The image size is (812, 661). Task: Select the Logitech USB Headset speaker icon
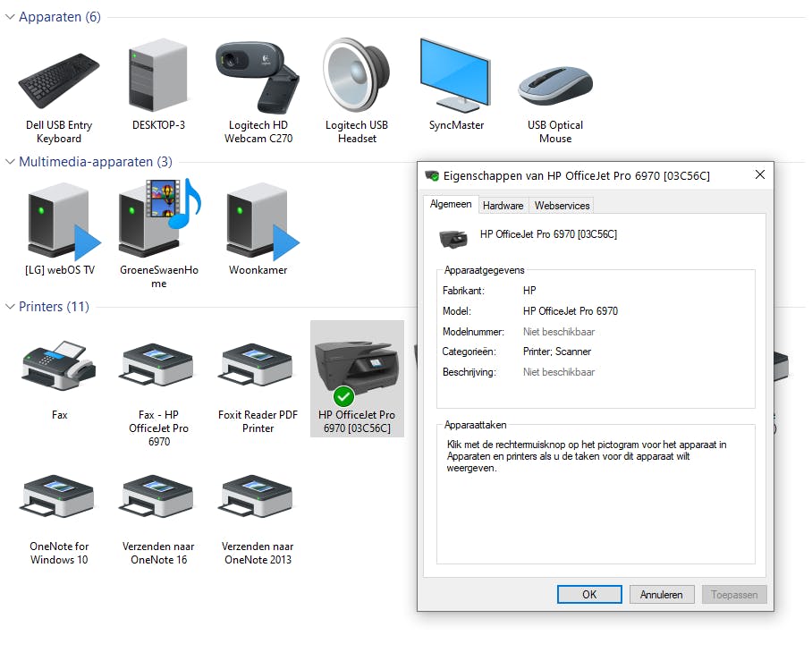point(356,75)
